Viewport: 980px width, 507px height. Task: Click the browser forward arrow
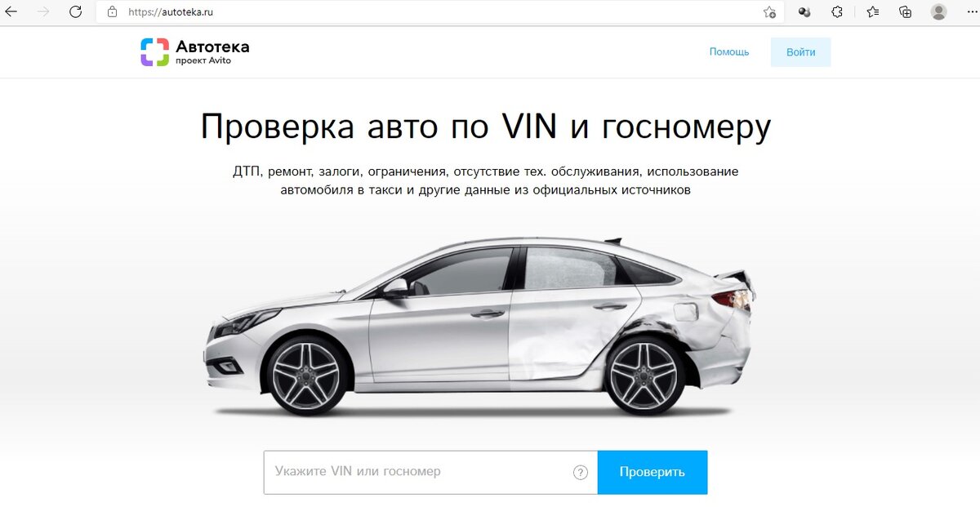point(43,11)
